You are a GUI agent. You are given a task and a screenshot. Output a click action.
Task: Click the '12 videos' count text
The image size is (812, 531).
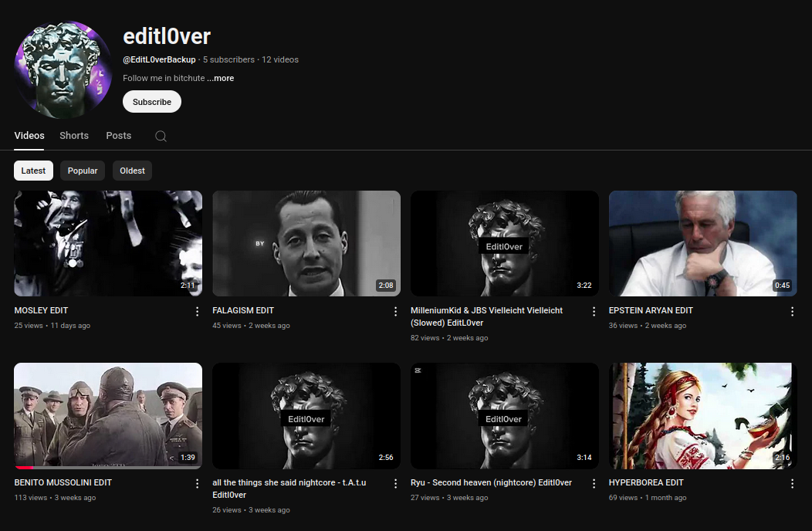[280, 59]
